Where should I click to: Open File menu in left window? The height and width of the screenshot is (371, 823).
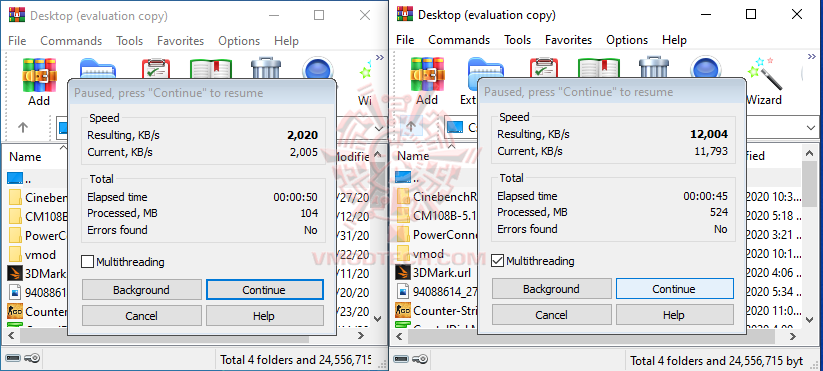pos(17,40)
